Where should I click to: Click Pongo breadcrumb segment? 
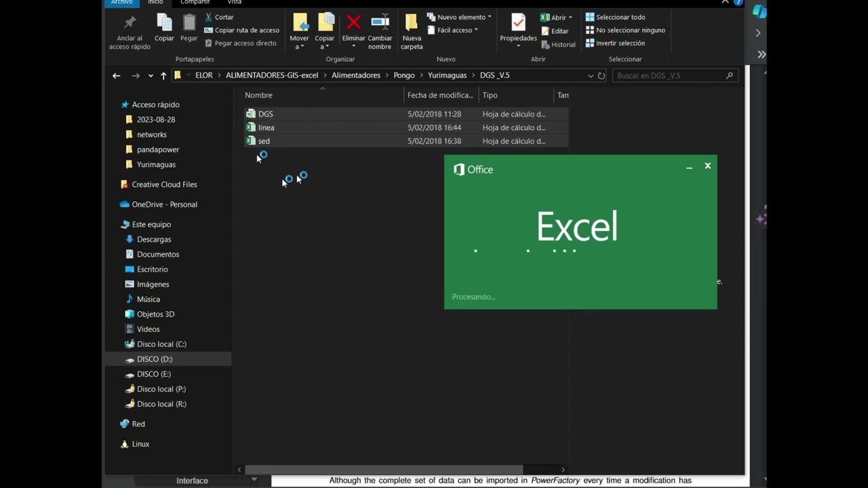point(404,75)
